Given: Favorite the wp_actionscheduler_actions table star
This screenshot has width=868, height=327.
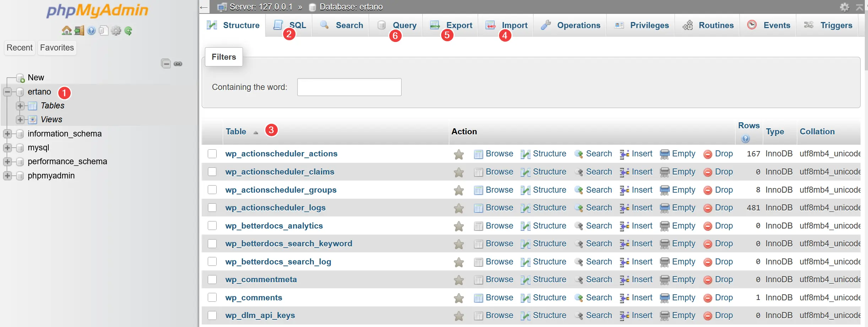Looking at the screenshot, I should click(459, 154).
